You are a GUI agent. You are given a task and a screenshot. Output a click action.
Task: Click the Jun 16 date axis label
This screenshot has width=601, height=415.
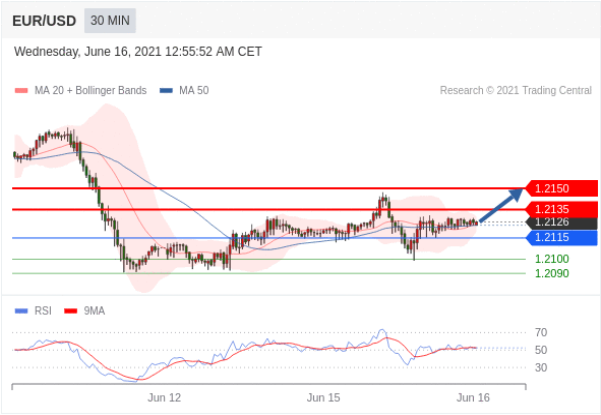coord(473,398)
